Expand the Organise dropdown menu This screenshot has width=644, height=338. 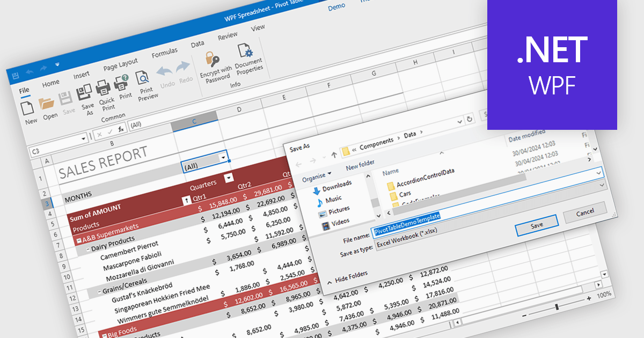coord(317,174)
